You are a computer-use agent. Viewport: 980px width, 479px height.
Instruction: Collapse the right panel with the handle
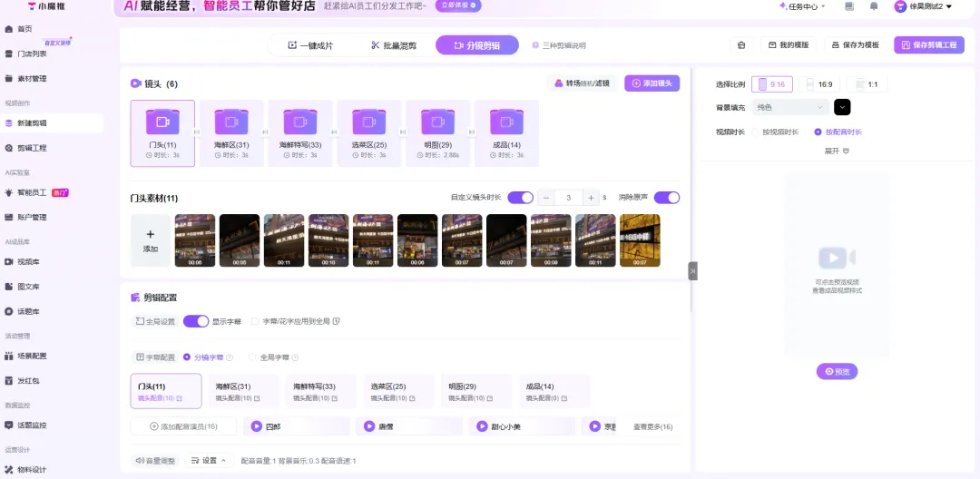pos(692,270)
